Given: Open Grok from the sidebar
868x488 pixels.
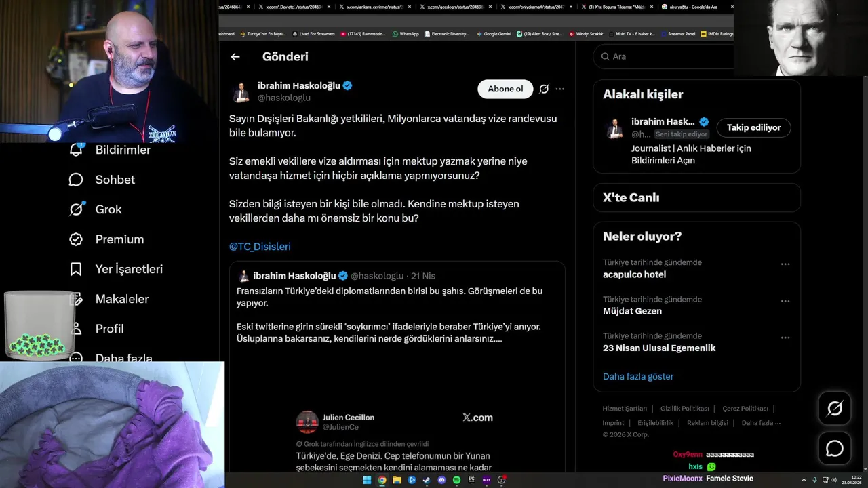Looking at the screenshot, I should pos(96,209).
